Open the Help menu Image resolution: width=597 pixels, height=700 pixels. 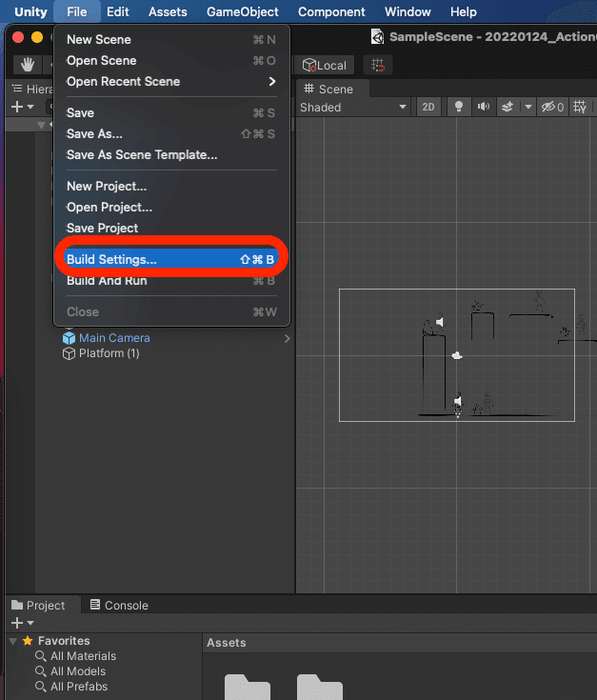[464, 11]
